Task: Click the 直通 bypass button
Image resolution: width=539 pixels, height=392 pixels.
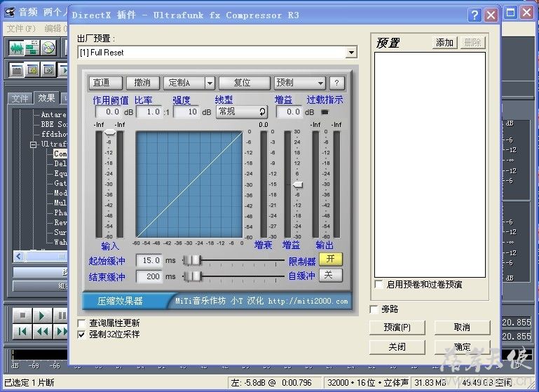Action: pyautogui.click(x=106, y=83)
